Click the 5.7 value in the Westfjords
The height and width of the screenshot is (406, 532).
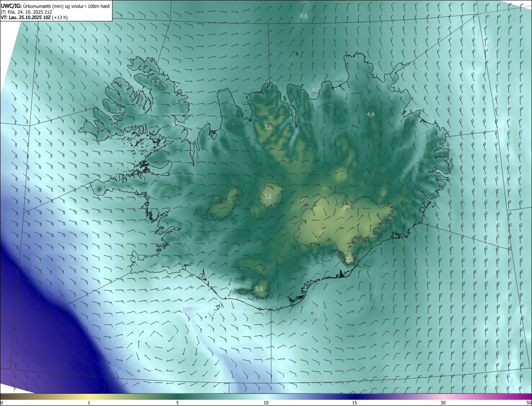coord(155,83)
